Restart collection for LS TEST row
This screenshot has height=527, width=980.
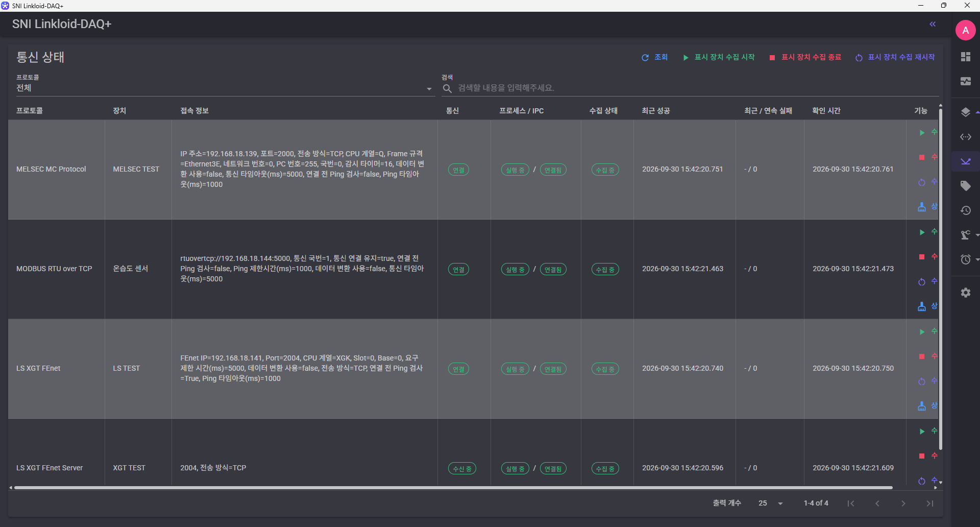(x=922, y=381)
